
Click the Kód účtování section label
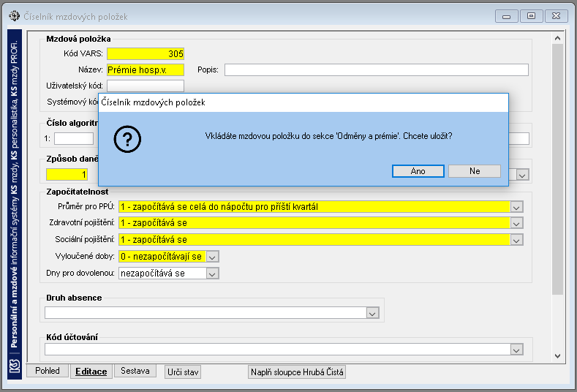(72, 337)
